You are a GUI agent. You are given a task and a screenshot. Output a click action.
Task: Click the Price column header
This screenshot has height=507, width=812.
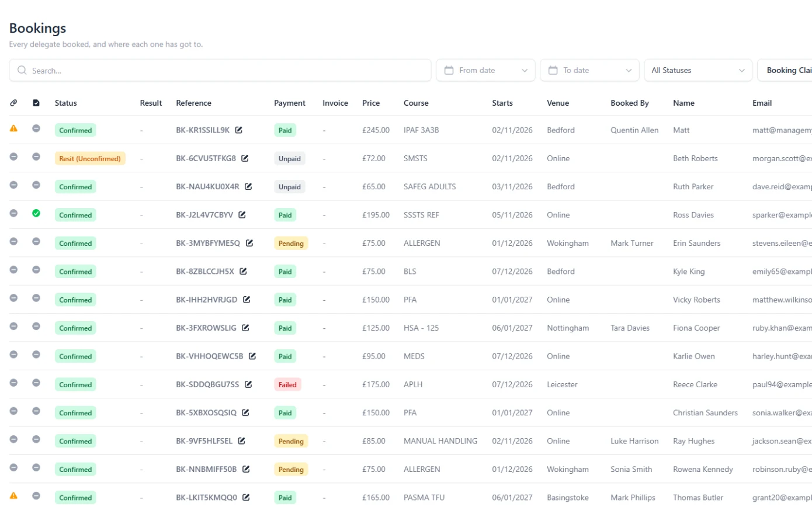point(371,103)
